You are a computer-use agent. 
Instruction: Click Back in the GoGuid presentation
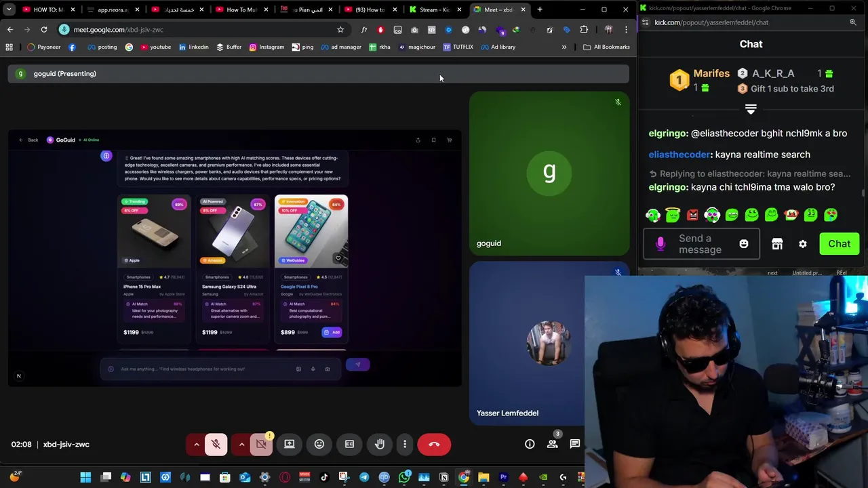pos(28,140)
